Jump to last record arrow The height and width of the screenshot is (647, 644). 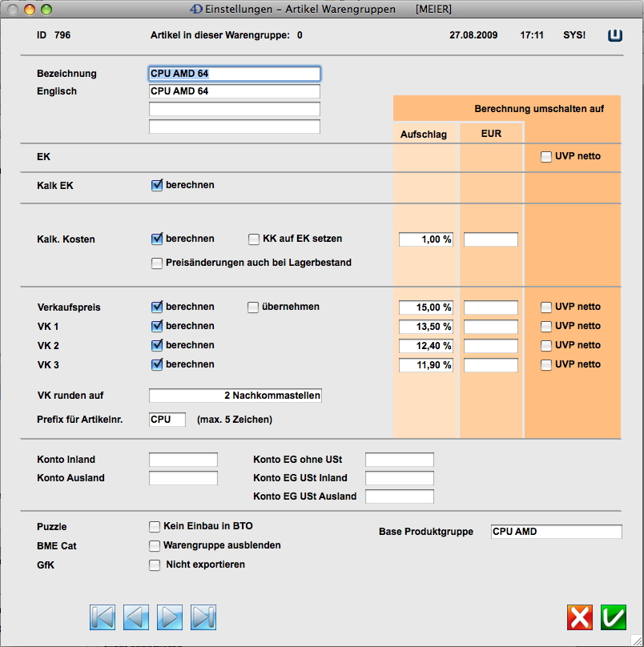click(203, 617)
